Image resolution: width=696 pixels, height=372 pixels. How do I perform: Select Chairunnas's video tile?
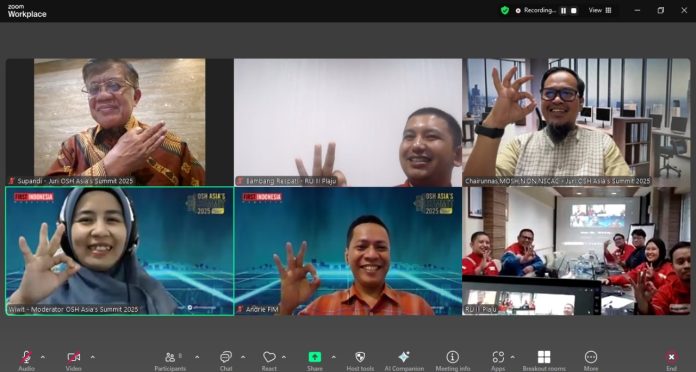tap(576, 122)
